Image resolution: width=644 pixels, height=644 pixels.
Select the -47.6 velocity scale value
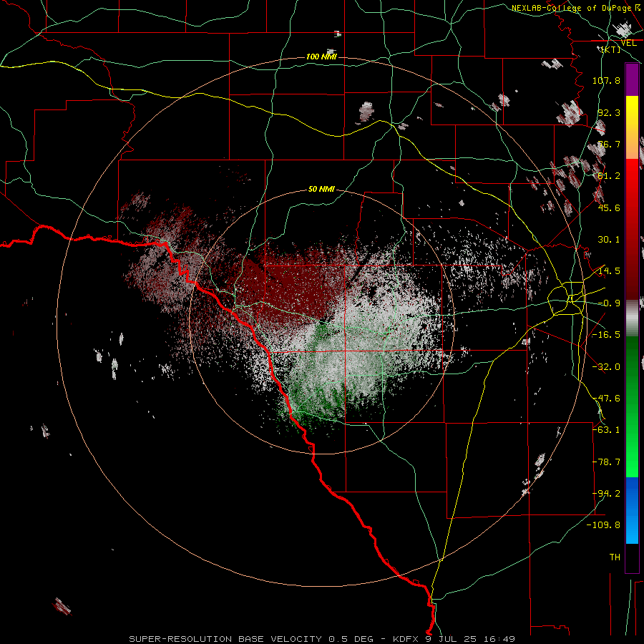point(606,399)
